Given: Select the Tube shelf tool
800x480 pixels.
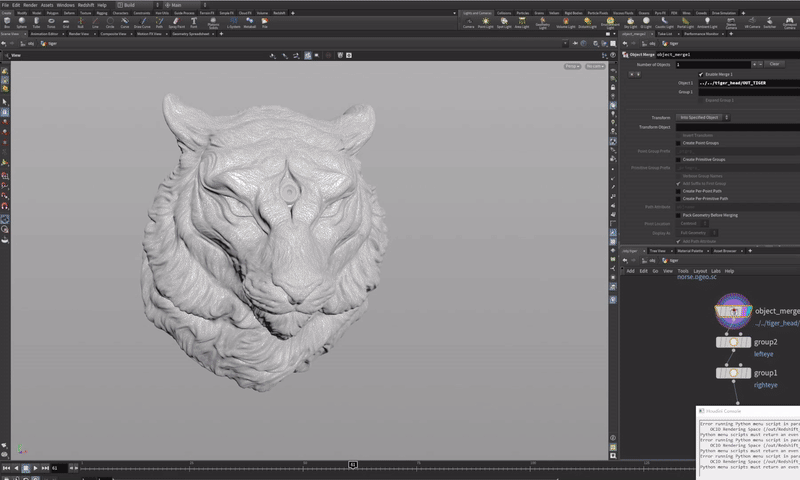Looking at the screenshot, I should tap(36, 22).
